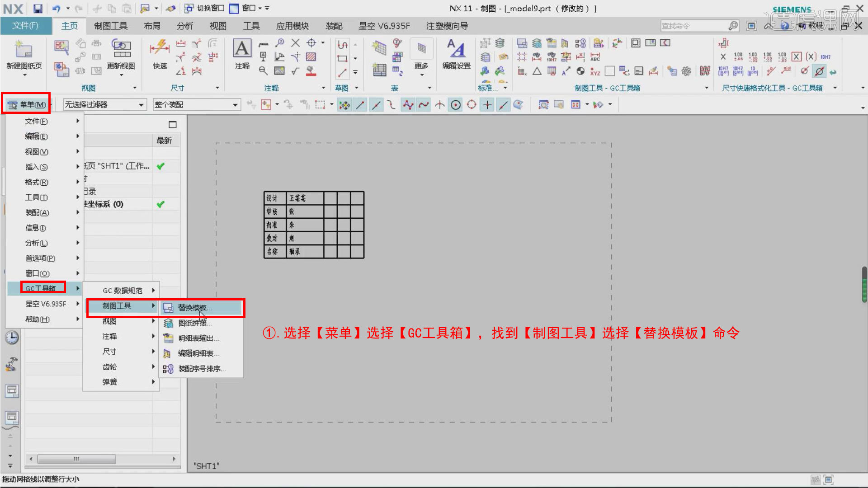Image resolution: width=868 pixels, height=488 pixels.
Task: Open the 插入(S) menu
Action: click(44, 167)
